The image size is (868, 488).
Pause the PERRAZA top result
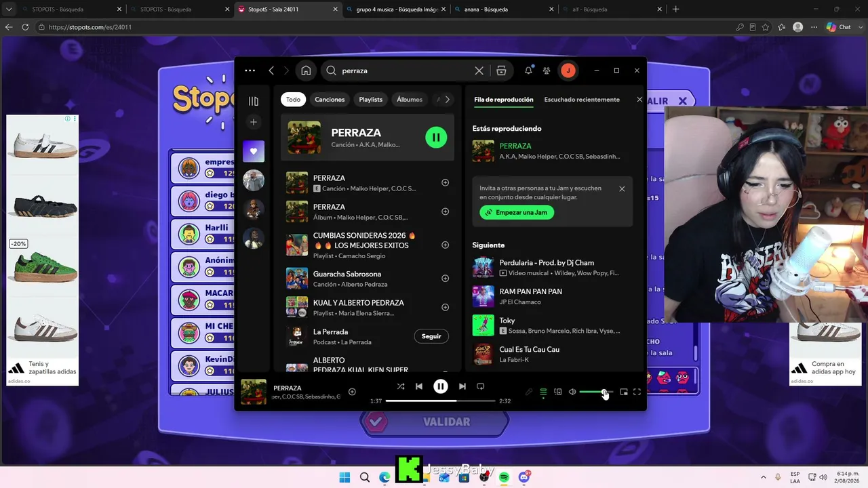pos(436,138)
